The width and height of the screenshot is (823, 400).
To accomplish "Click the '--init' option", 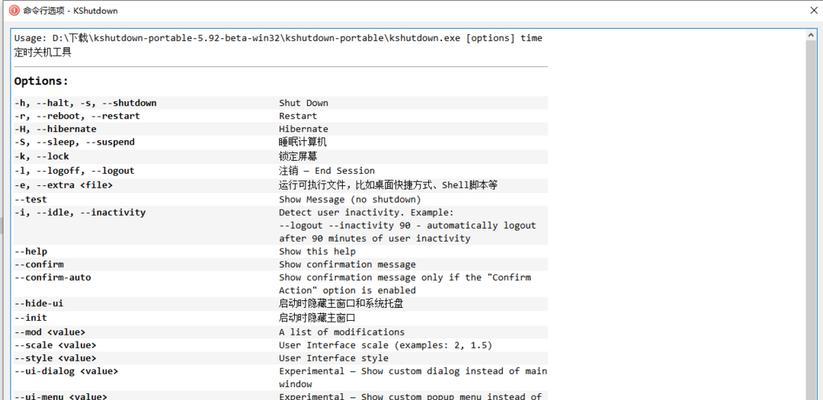I will tap(30, 318).
